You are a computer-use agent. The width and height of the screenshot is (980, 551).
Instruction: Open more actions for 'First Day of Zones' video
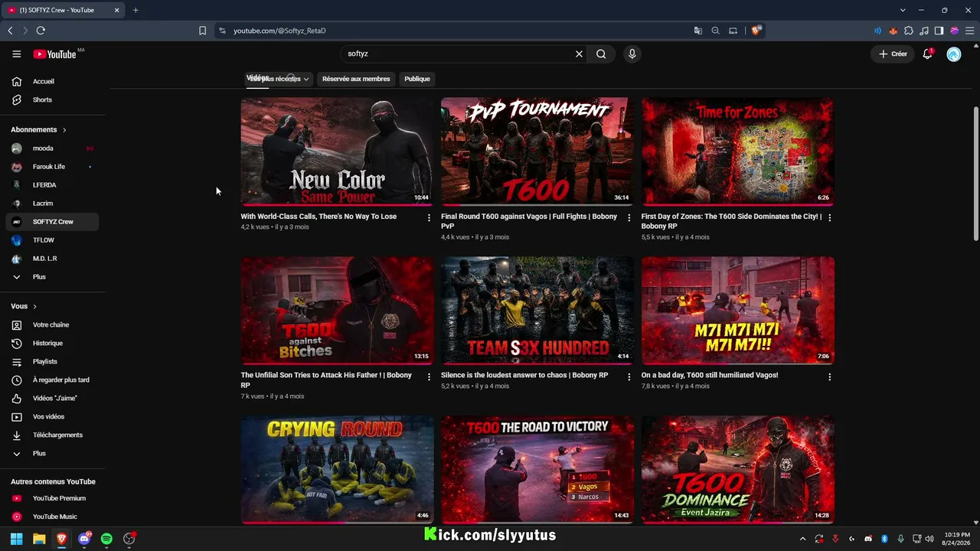tap(829, 218)
